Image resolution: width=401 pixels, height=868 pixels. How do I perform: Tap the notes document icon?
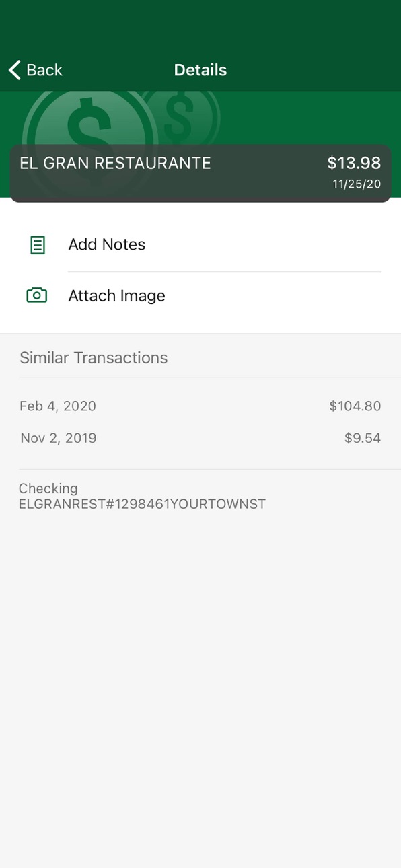(38, 245)
